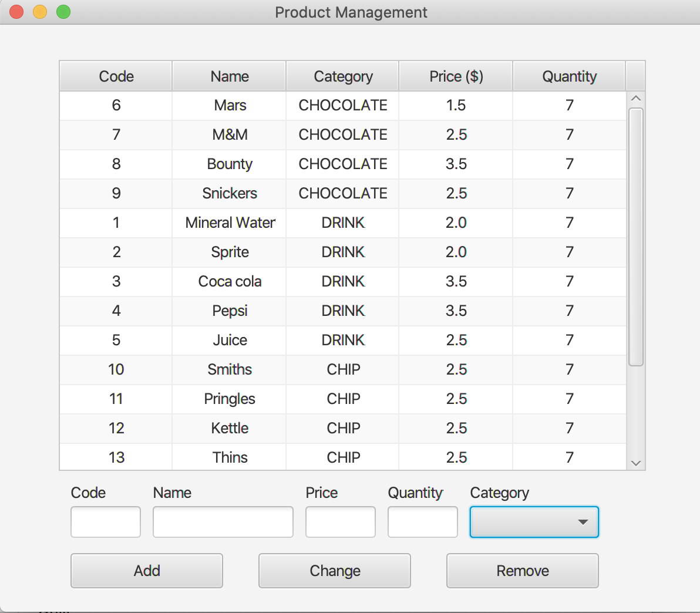Minimize the Product Management window

tap(40, 12)
